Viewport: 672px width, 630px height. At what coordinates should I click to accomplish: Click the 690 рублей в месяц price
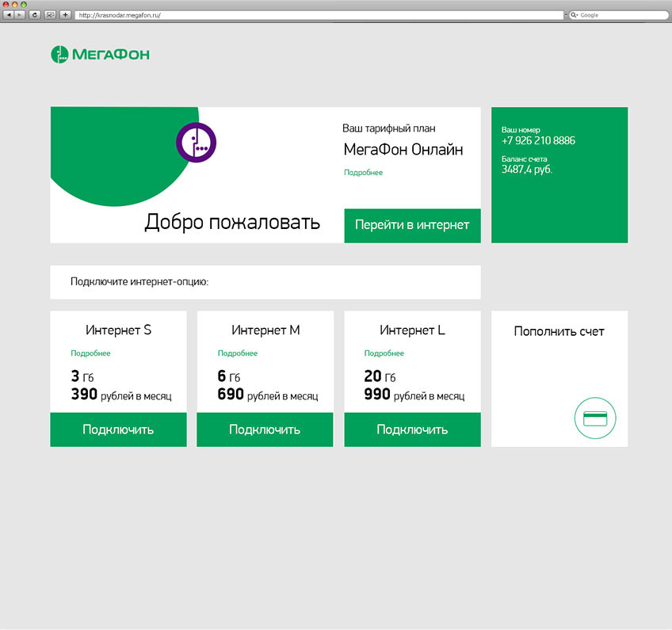(x=268, y=395)
